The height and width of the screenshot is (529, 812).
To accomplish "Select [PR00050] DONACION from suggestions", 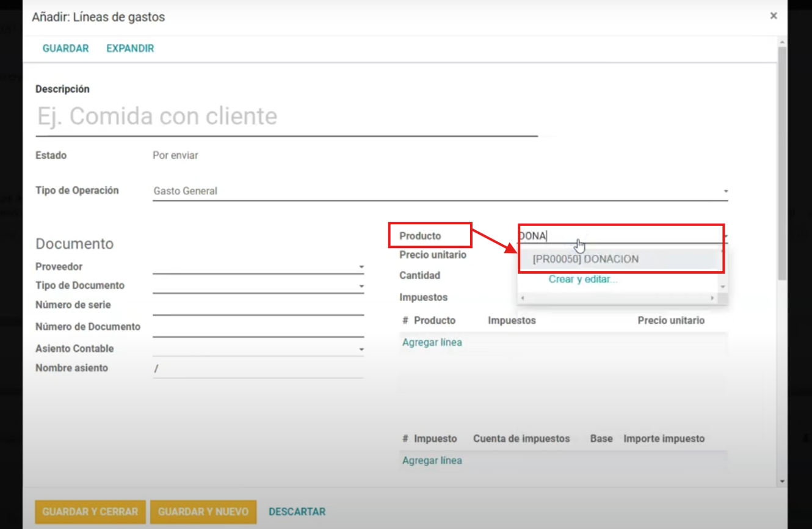I will point(585,259).
